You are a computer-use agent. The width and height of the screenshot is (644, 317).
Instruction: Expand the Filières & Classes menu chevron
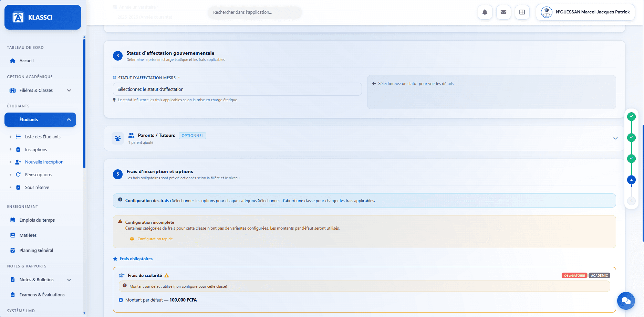pyautogui.click(x=69, y=91)
